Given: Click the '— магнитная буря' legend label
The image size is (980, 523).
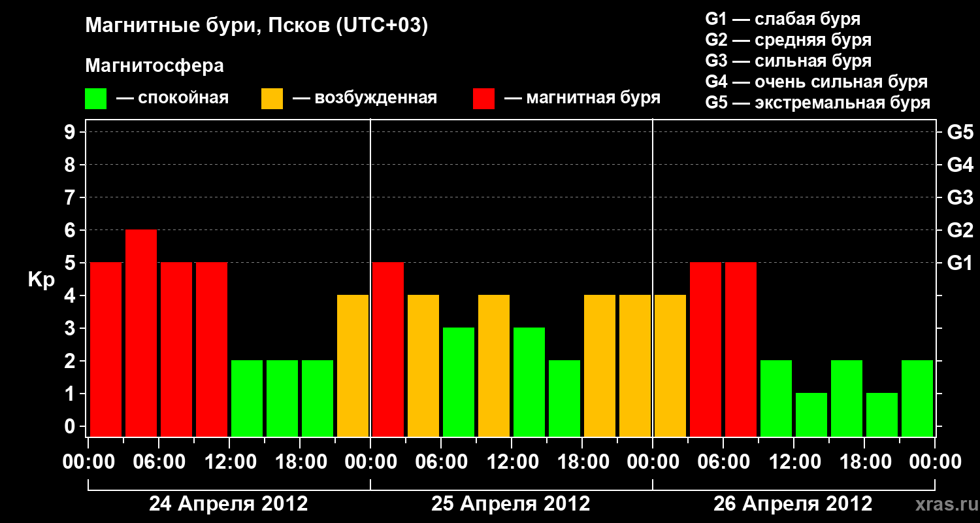Looking at the screenshot, I should pyautogui.click(x=582, y=99).
